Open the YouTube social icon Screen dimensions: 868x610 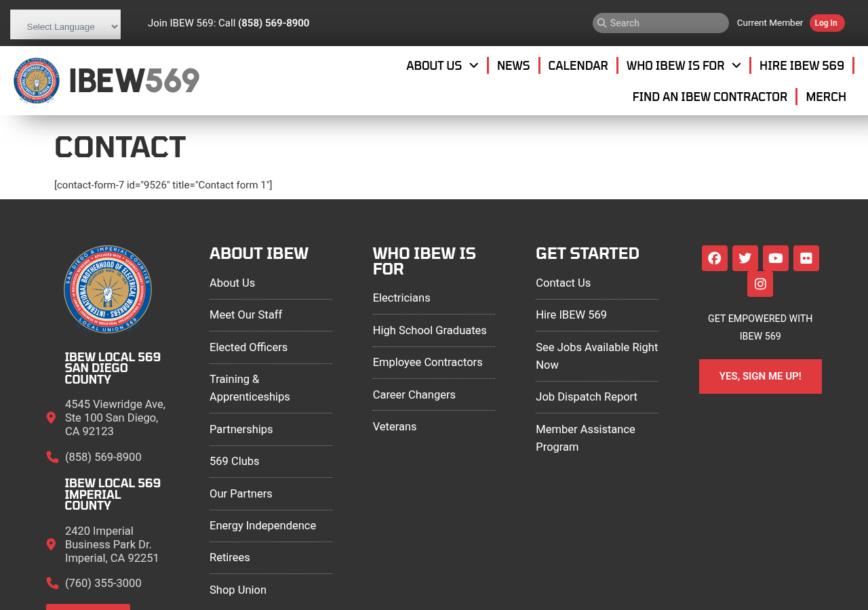(776, 258)
